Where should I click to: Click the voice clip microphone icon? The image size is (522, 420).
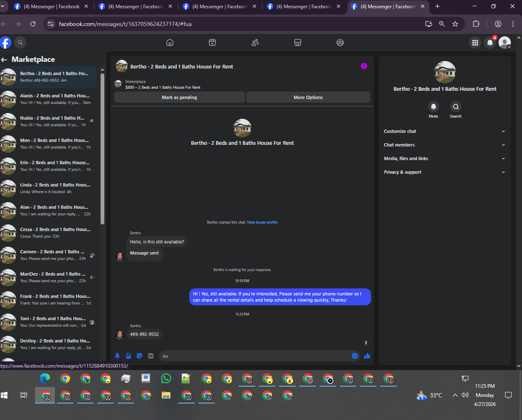(x=117, y=356)
